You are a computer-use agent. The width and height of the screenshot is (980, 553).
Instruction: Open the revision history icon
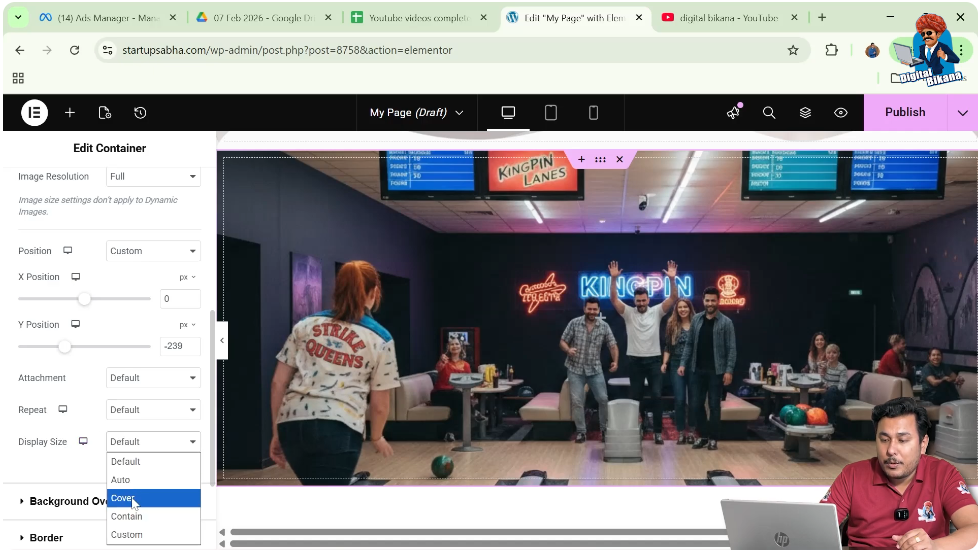(x=140, y=112)
